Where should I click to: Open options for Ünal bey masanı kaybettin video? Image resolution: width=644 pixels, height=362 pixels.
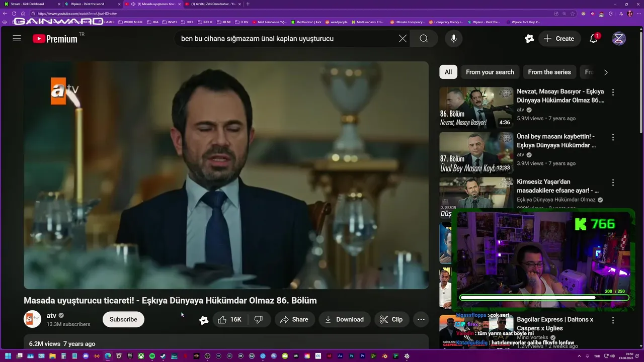[x=613, y=137]
